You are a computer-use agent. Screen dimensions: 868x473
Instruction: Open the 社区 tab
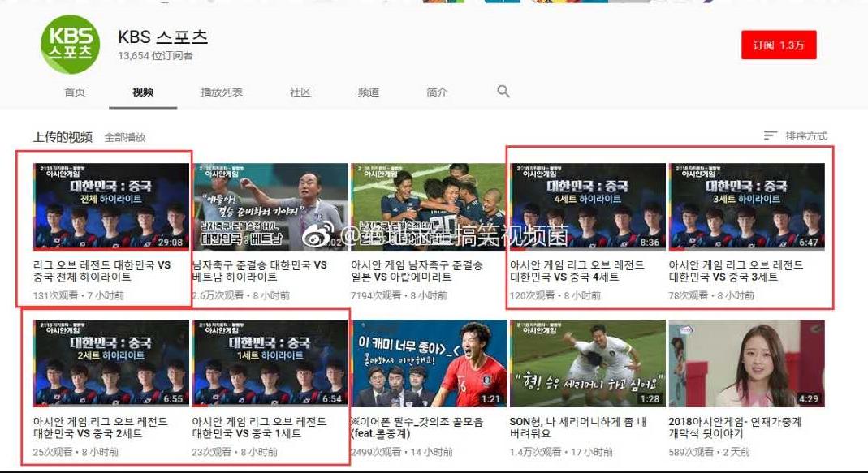click(x=300, y=92)
